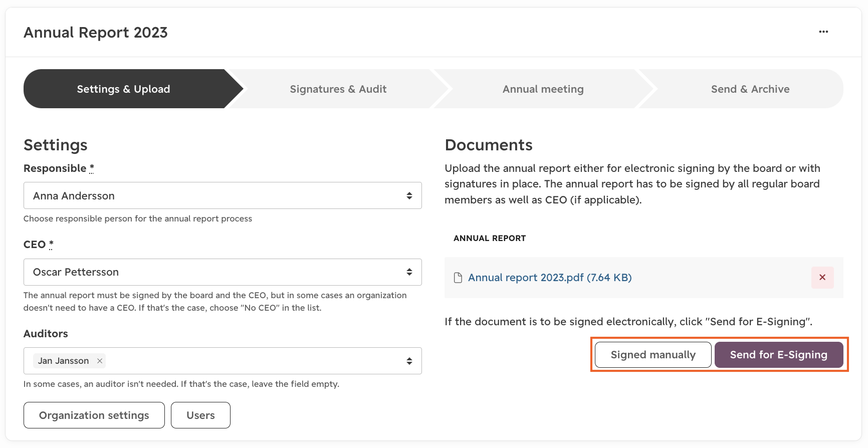The width and height of the screenshot is (868, 448).
Task: Switch to the Annual meeting step
Action: tap(543, 89)
